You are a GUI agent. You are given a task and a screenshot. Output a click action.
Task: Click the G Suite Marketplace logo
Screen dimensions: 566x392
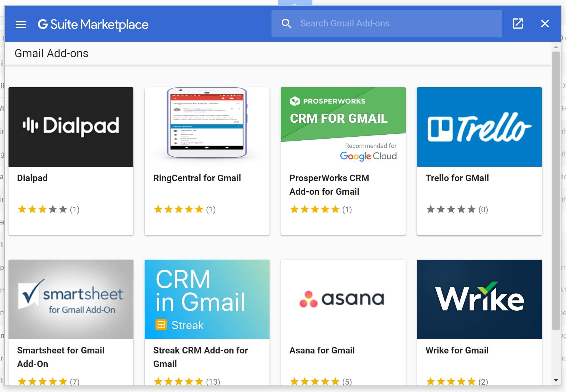click(93, 24)
